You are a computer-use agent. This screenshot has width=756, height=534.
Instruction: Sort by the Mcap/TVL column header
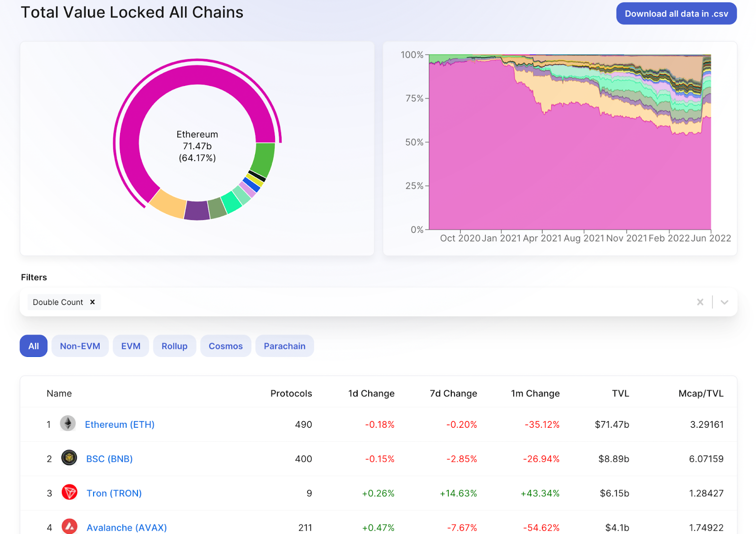click(701, 393)
